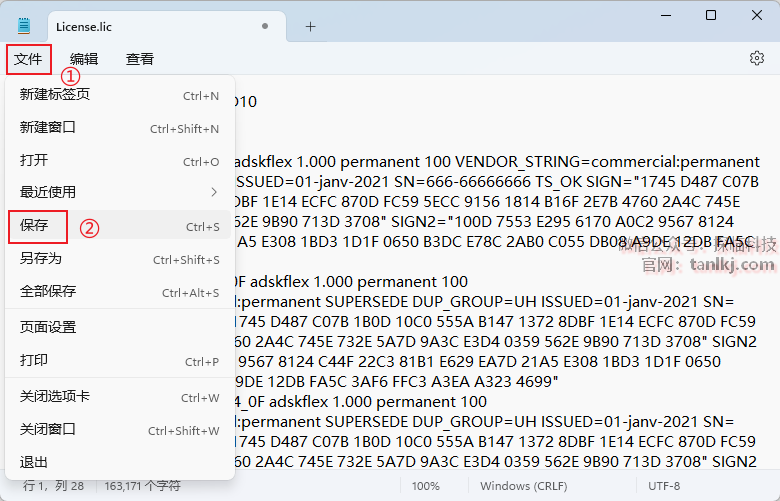Close the License.lic tab using unsaved dot
The height and width of the screenshot is (501, 780).
coord(265,26)
